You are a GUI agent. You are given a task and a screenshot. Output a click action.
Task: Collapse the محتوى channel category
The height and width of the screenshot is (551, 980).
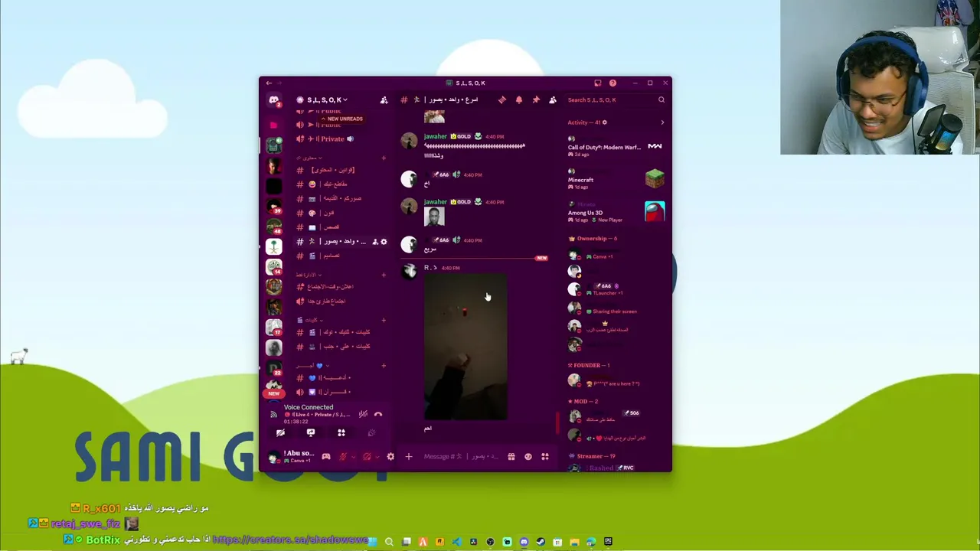[309, 158]
